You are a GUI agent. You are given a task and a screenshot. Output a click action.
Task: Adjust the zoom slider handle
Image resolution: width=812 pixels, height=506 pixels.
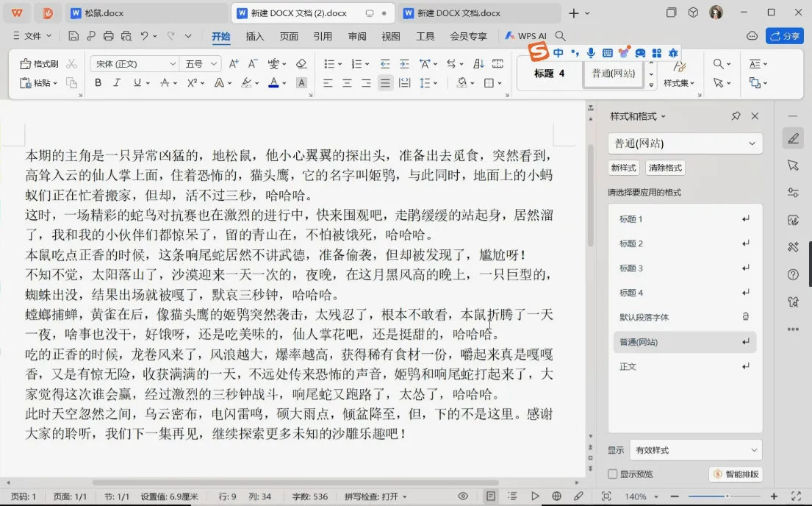[x=727, y=496]
